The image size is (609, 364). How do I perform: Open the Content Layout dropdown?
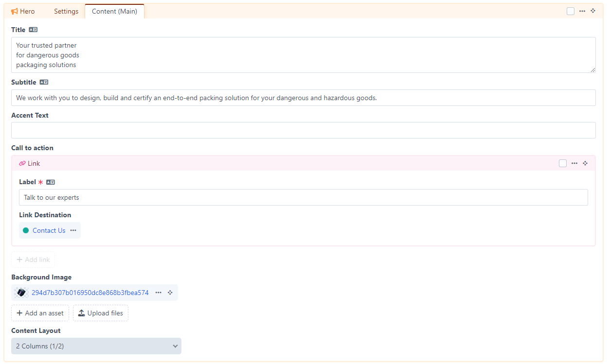pos(96,346)
